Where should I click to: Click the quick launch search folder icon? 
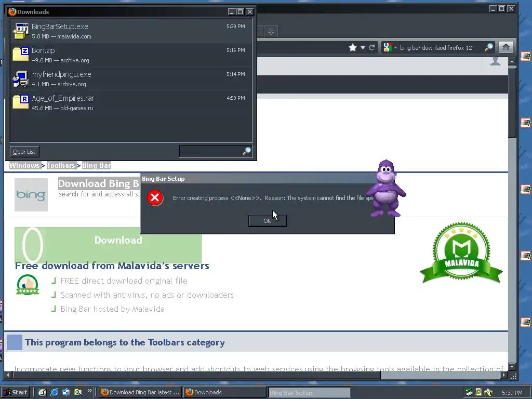click(x=78, y=392)
